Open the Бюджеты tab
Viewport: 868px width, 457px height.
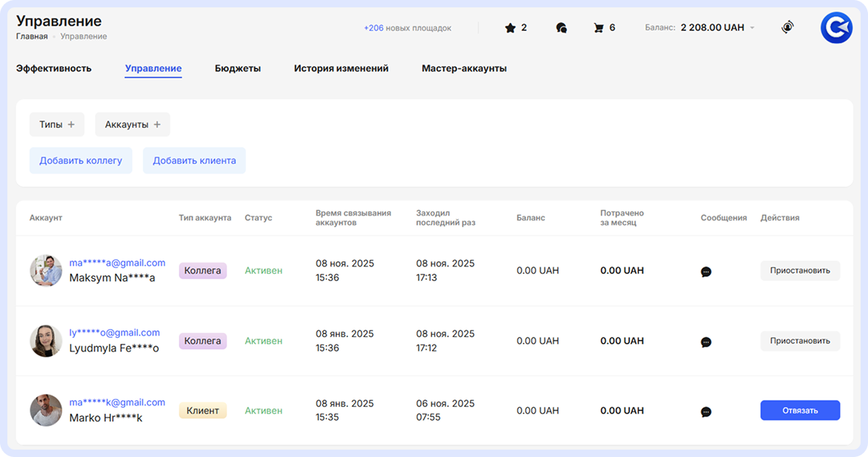(x=238, y=68)
